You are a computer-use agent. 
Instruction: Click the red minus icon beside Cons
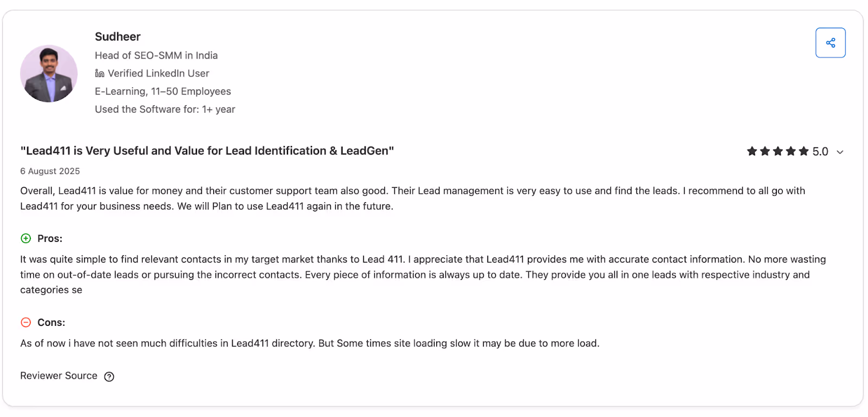pos(25,322)
